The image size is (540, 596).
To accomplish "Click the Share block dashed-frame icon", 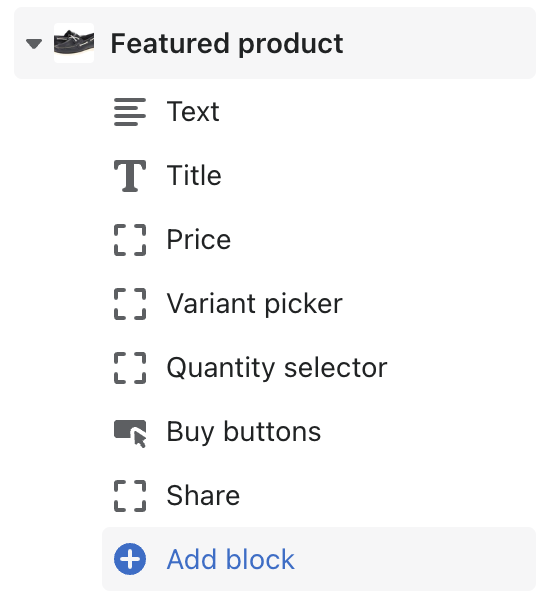I will pos(130,496).
